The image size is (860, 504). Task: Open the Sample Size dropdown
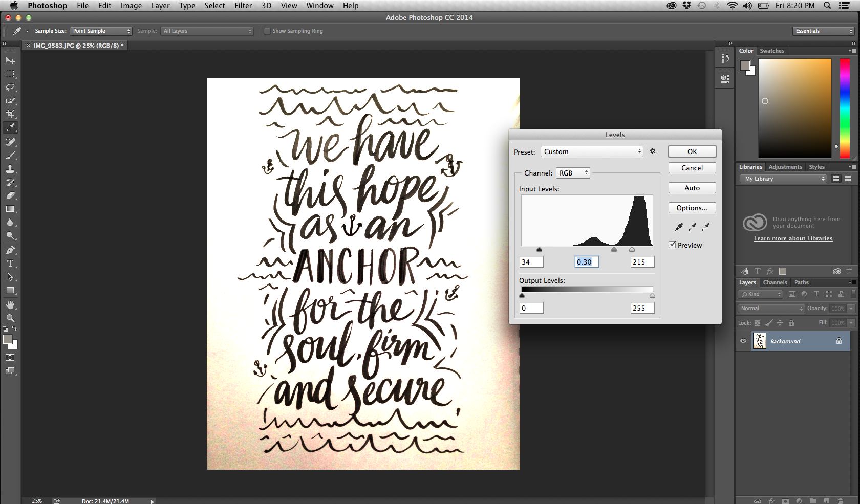pos(101,31)
